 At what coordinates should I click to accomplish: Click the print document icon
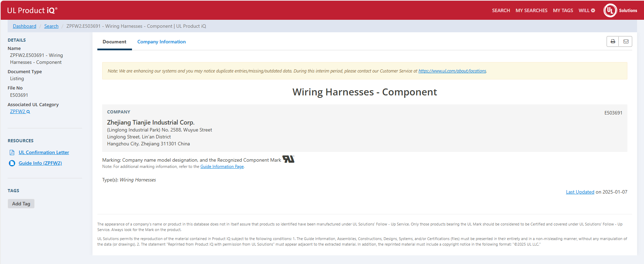pos(613,42)
